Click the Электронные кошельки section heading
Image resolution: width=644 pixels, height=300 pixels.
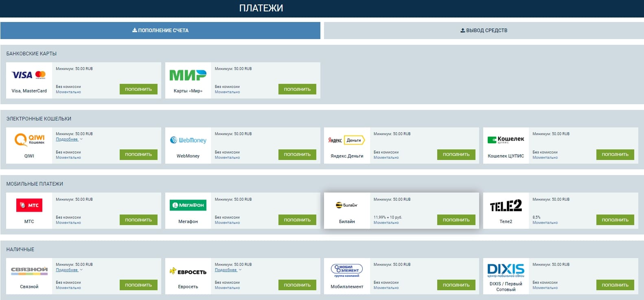click(x=39, y=119)
